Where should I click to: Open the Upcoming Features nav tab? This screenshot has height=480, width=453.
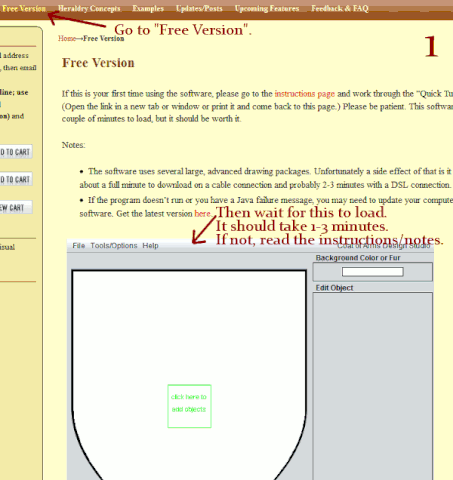pyautogui.click(x=267, y=8)
